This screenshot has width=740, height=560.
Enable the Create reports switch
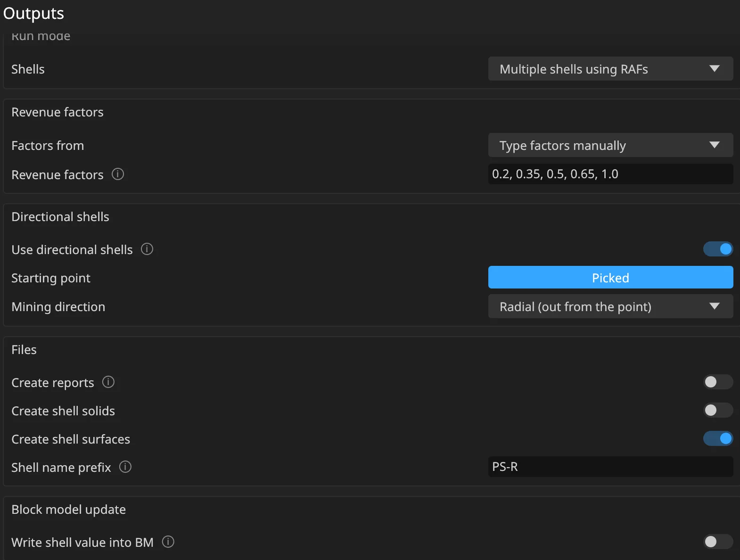[x=718, y=382]
